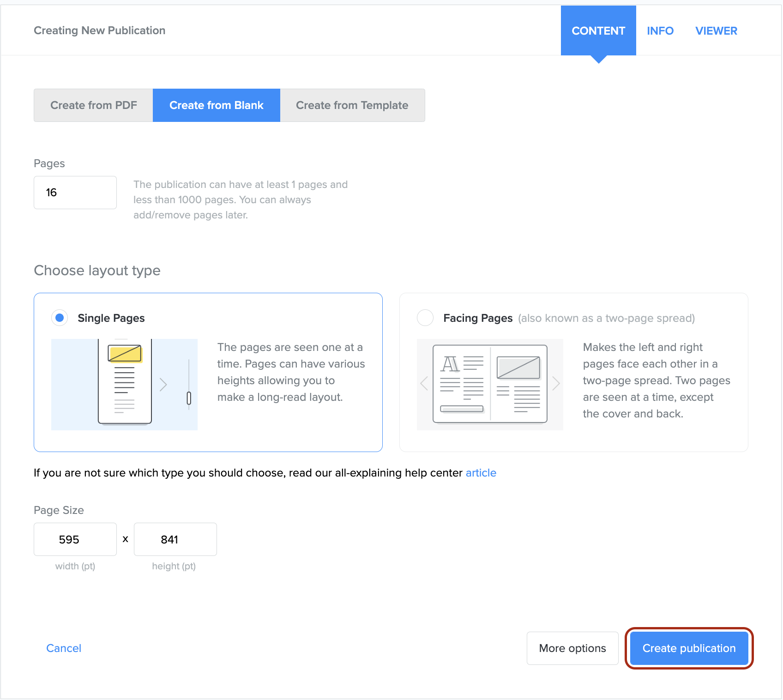
Task: Expand More options
Action: coord(572,648)
